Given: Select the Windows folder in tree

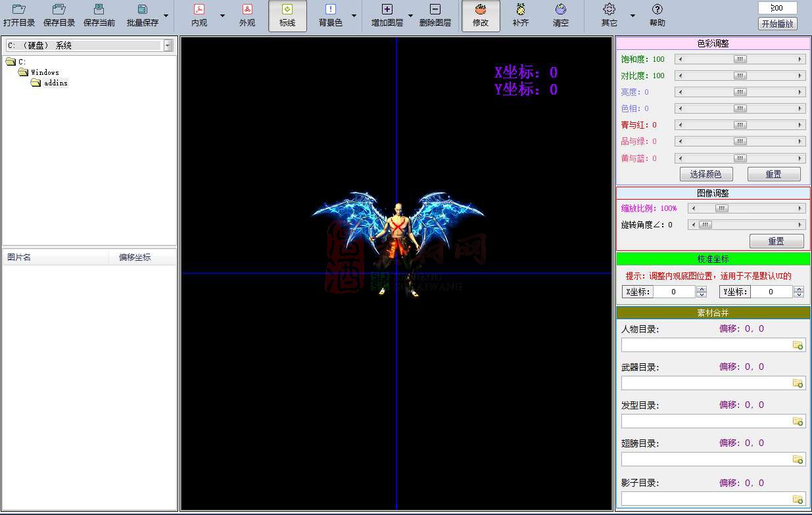Looking at the screenshot, I should pyautogui.click(x=39, y=72).
